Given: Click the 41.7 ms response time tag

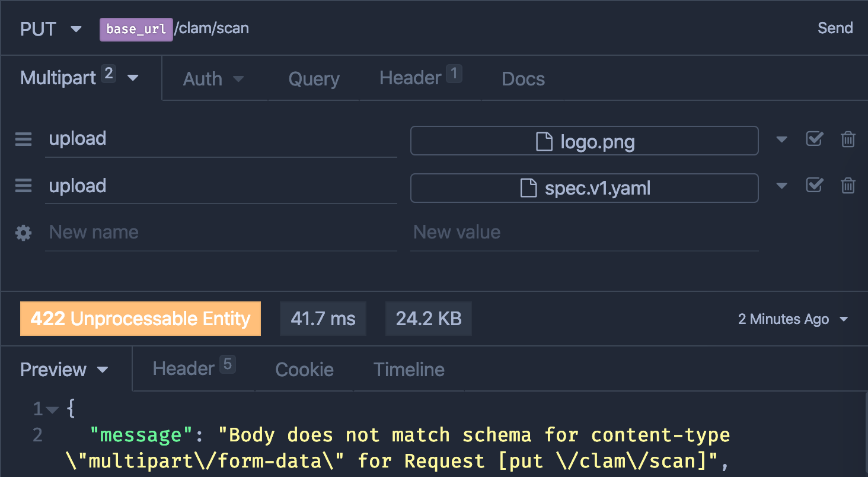Looking at the screenshot, I should (323, 319).
